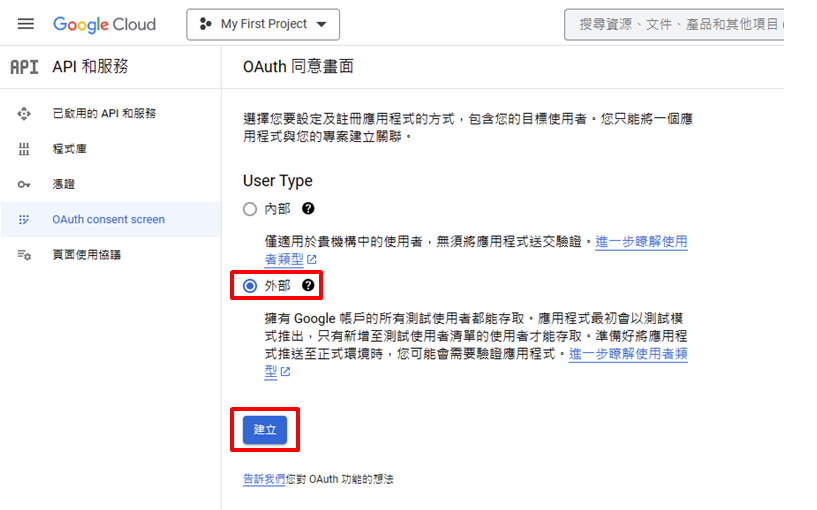Open the 程式庫 library page
This screenshot has width=817, height=510.
click(70, 149)
